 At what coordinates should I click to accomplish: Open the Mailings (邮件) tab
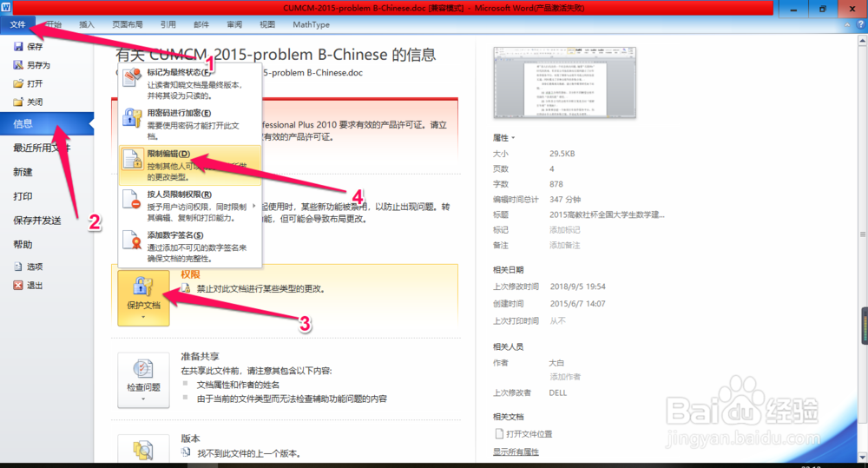(x=201, y=25)
